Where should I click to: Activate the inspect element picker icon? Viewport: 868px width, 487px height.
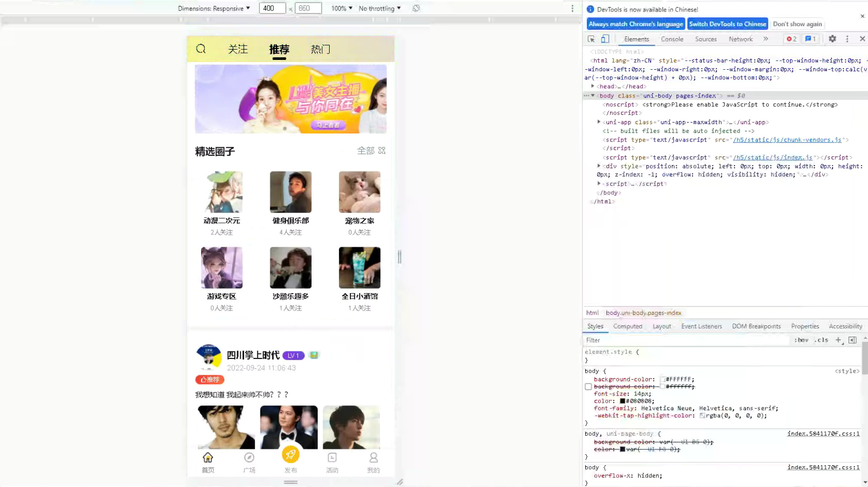point(591,39)
